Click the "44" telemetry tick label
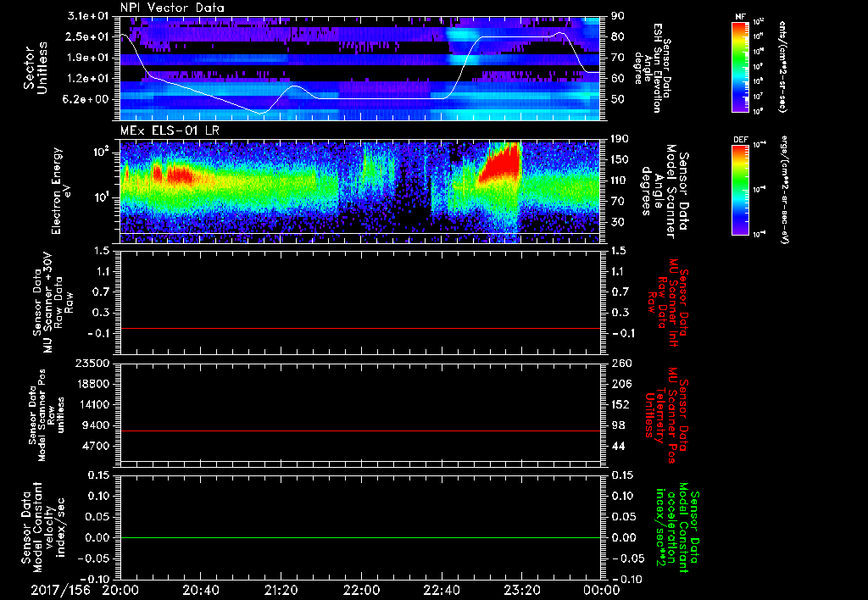The width and height of the screenshot is (868, 600). click(x=617, y=446)
